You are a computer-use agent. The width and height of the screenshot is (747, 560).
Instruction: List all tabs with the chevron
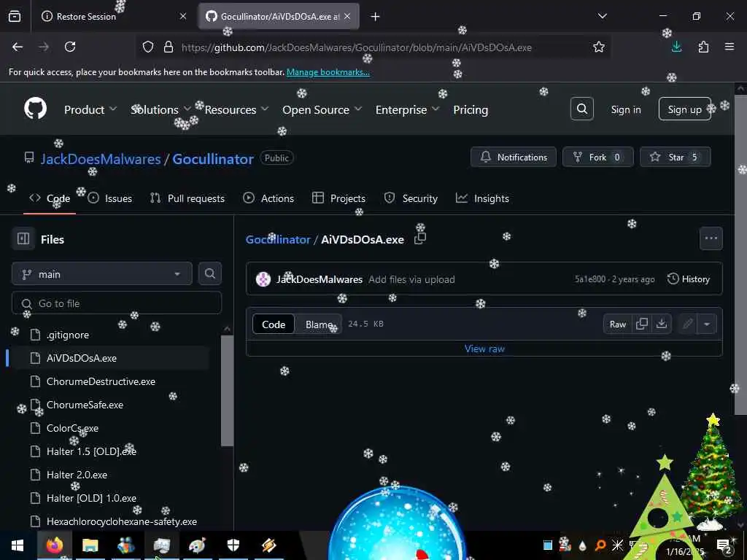click(x=602, y=16)
